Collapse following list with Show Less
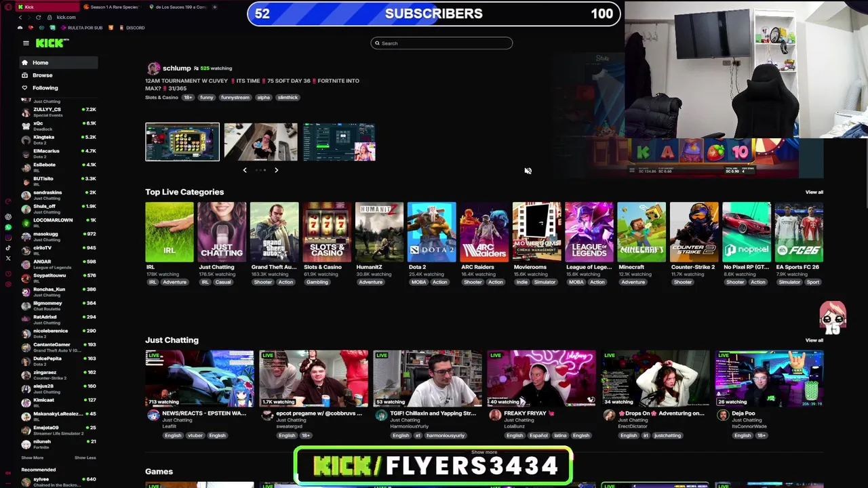The width and height of the screenshot is (868, 488). (x=85, y=457)
